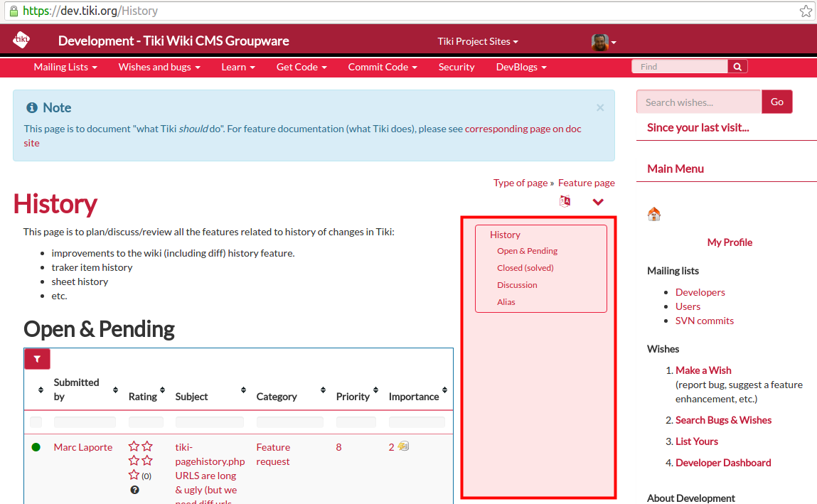Click the Search wishes input field
The width and height of the screenshot is (817, 504).
(x=699, y=102)
